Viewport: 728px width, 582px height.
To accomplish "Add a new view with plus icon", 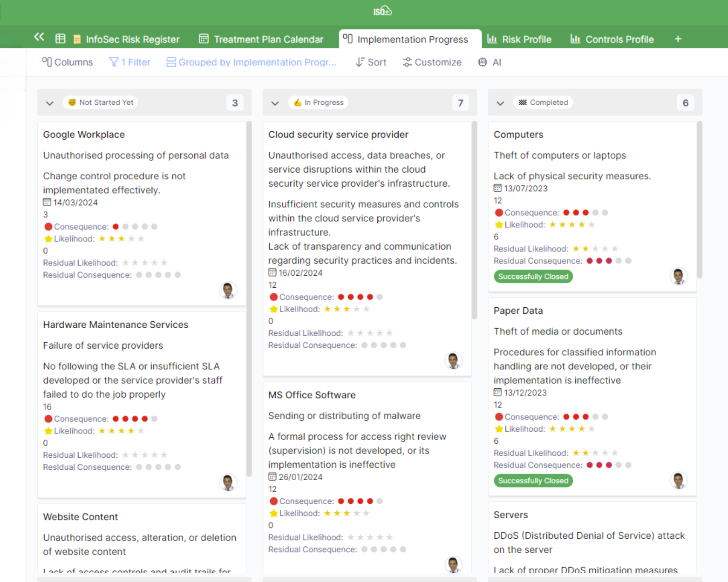I will click(678, 39).
